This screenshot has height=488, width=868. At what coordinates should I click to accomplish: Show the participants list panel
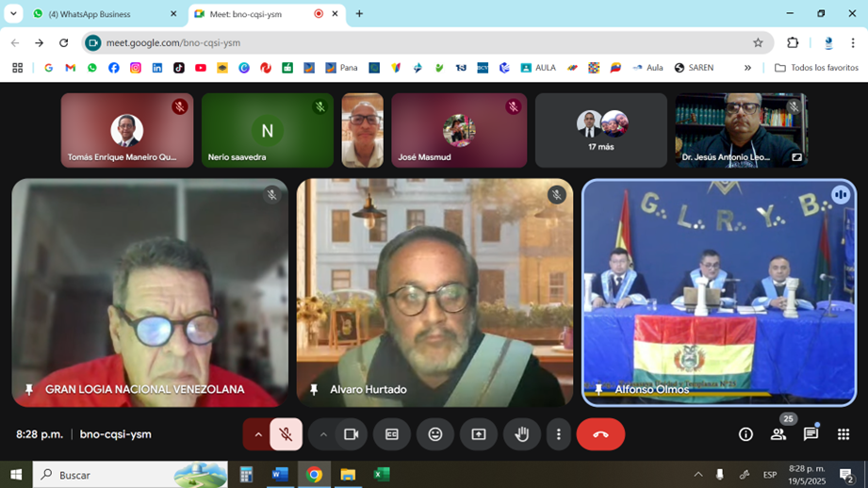pos(778,434)
